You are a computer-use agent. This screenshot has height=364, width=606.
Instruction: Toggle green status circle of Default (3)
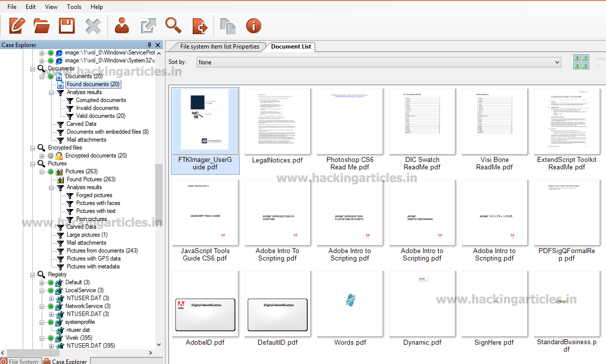(51, 283)
